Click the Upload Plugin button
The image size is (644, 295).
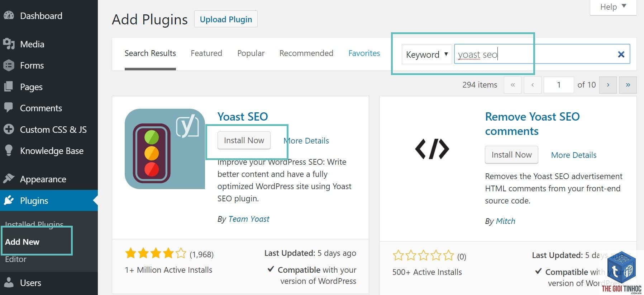226,19
